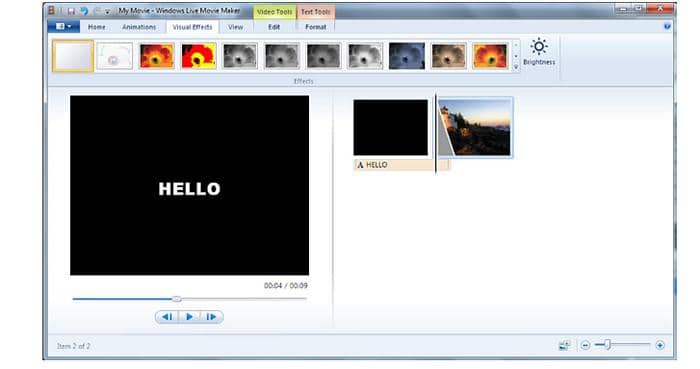Save project from quick access toolbar

71,11
